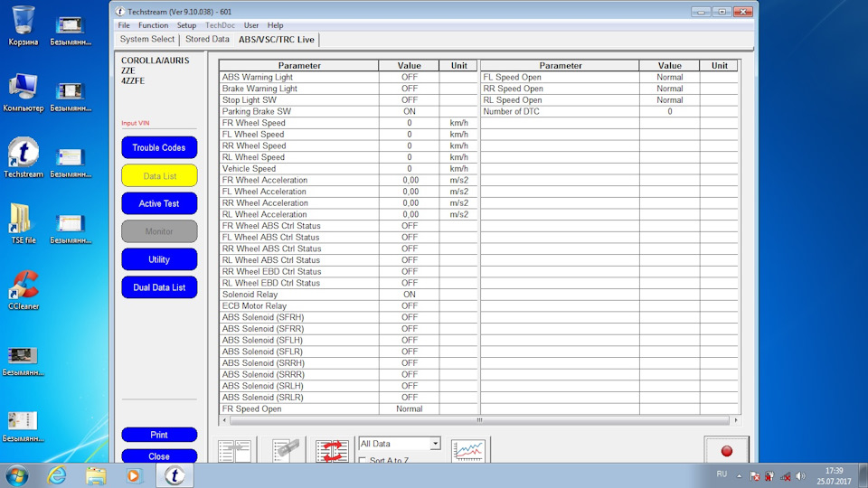
Task: Toggle the Sort A to Z checkbox
Action: [363, 460]
